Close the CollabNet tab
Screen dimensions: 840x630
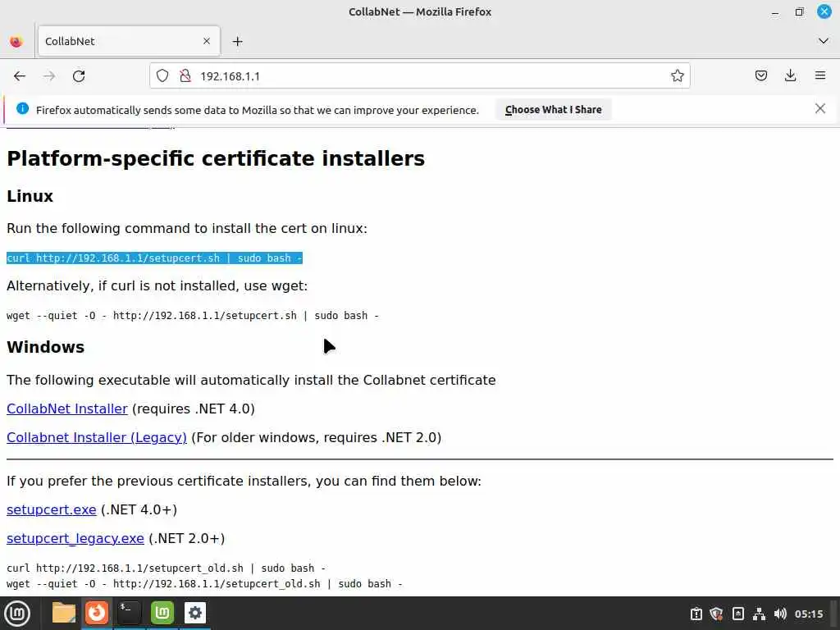coord(206,41)
